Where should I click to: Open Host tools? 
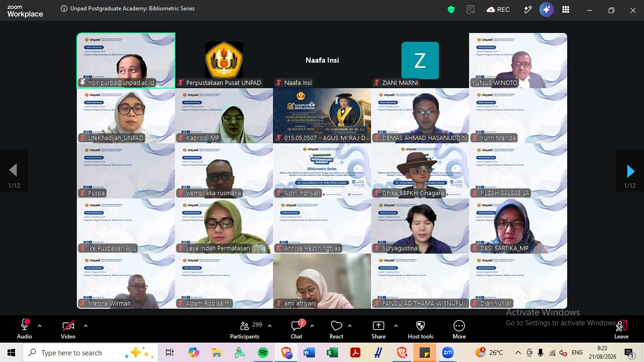[421, 330]
